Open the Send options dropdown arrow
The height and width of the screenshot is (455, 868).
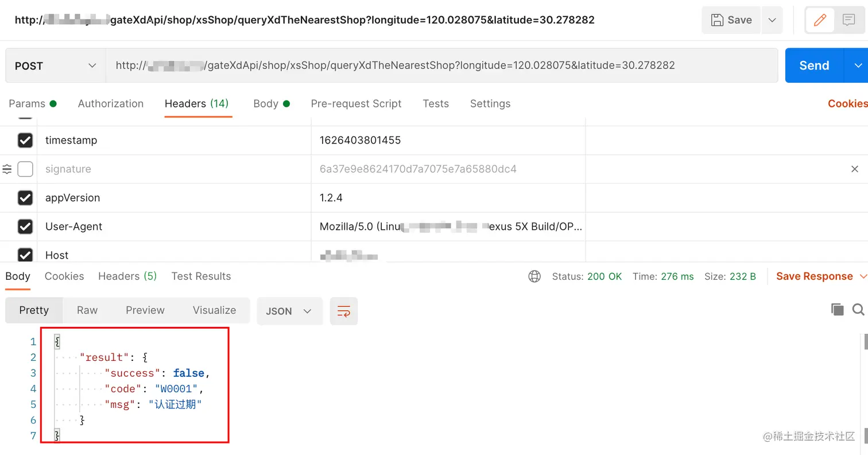[858, 65]
